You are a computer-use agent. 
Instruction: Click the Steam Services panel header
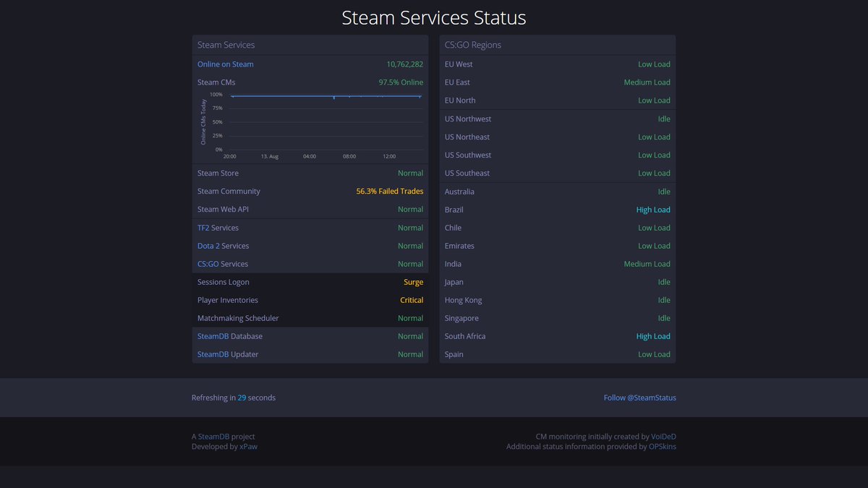pyautogui.click(x=310, y=45)
